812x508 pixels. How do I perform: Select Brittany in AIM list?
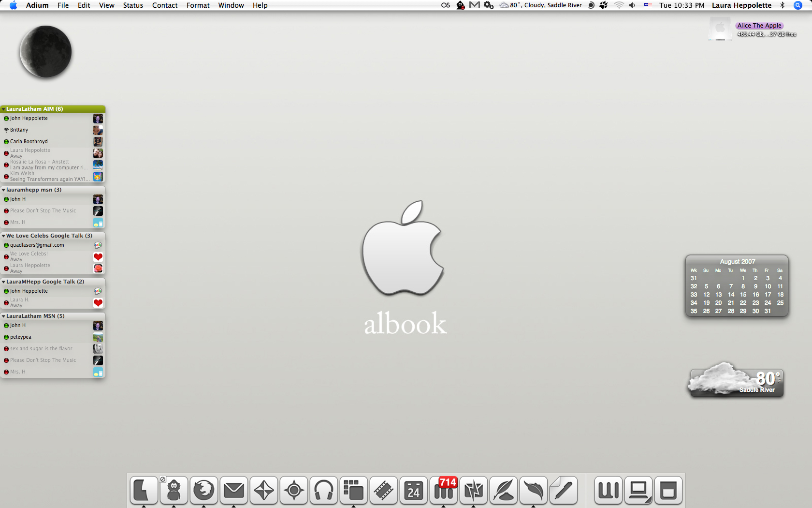pos(53,130)
